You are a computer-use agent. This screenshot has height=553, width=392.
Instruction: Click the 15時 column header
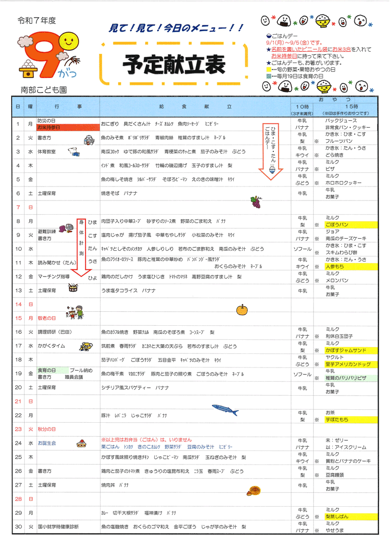(x=351, y=107)
